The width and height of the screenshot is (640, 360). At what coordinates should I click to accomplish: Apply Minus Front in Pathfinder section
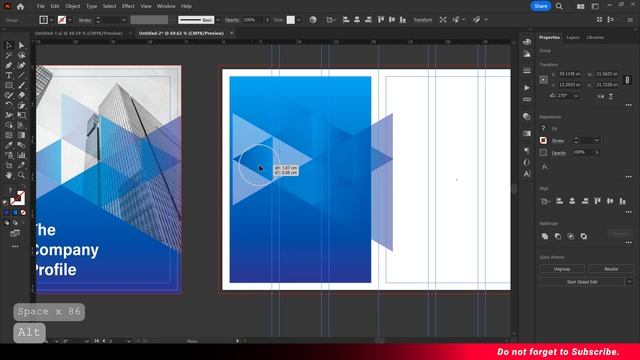(558, 236)
